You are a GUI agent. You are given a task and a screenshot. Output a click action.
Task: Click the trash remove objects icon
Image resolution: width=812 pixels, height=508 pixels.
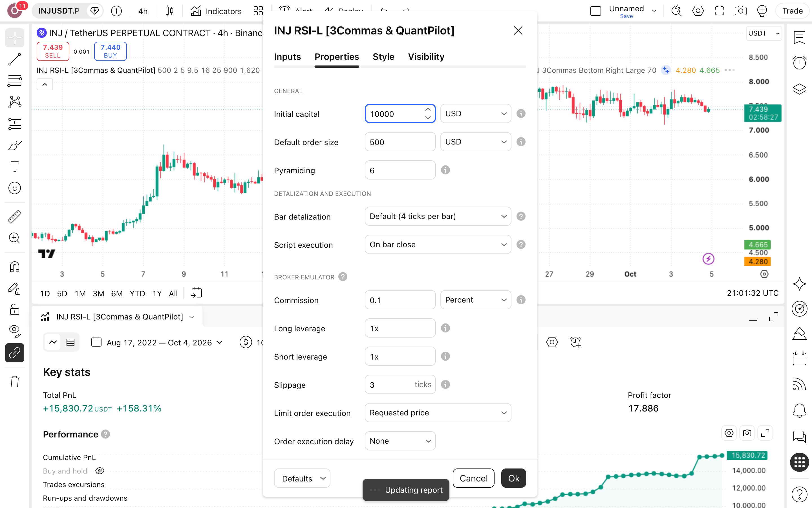point(14,382)
